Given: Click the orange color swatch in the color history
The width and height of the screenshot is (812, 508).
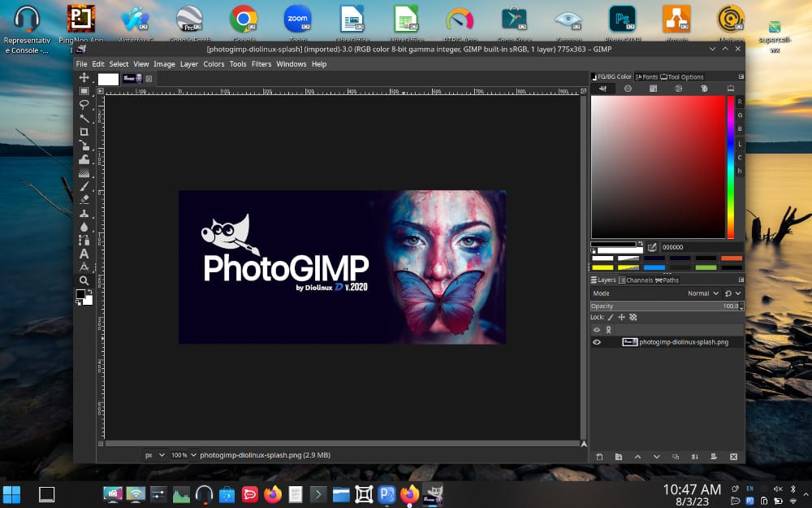Looking at the screenshot, I should 731,258.
